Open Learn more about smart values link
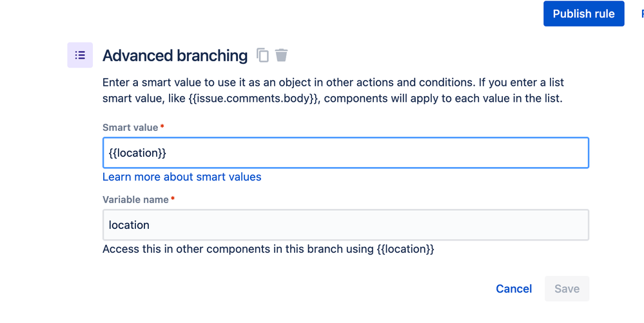This screenshot has height=323, width=644. click(x=182, y=177)
